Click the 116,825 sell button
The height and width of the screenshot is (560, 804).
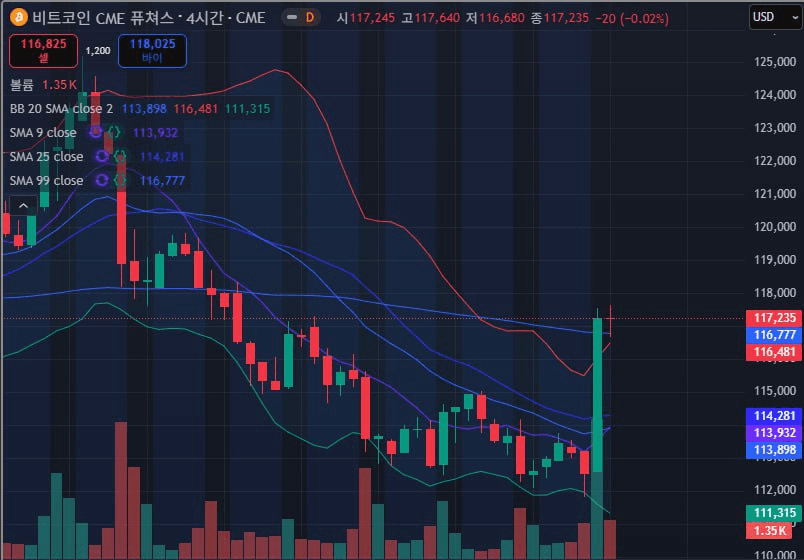[44, 51]
